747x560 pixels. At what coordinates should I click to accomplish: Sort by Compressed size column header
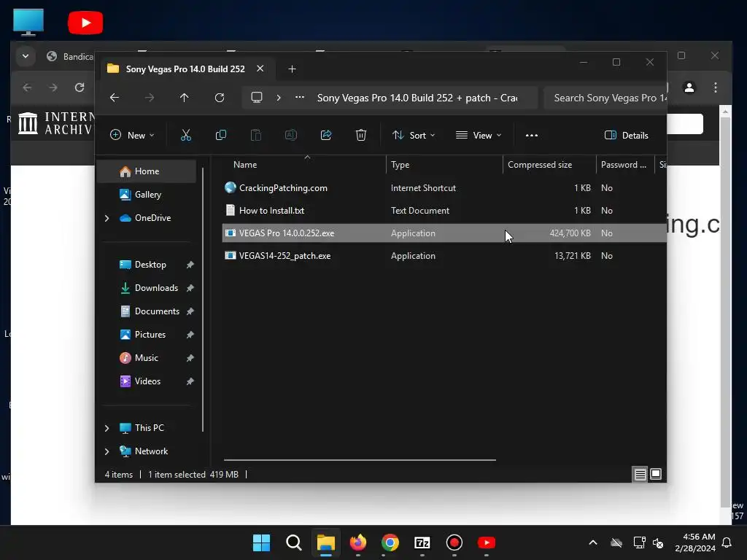[x=549, y=165]
